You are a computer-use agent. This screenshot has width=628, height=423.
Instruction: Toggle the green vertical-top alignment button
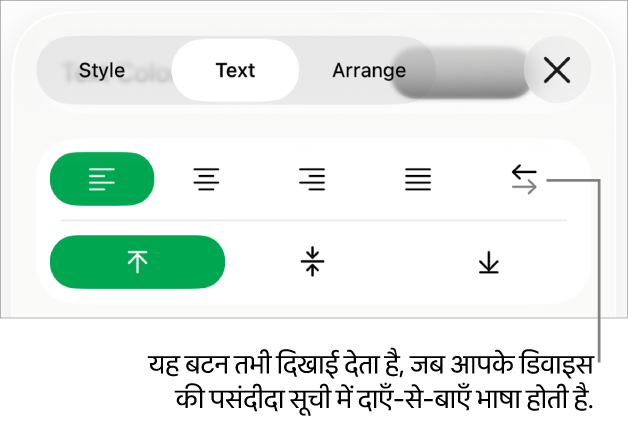pyautogui.click(x=138, y=262)
